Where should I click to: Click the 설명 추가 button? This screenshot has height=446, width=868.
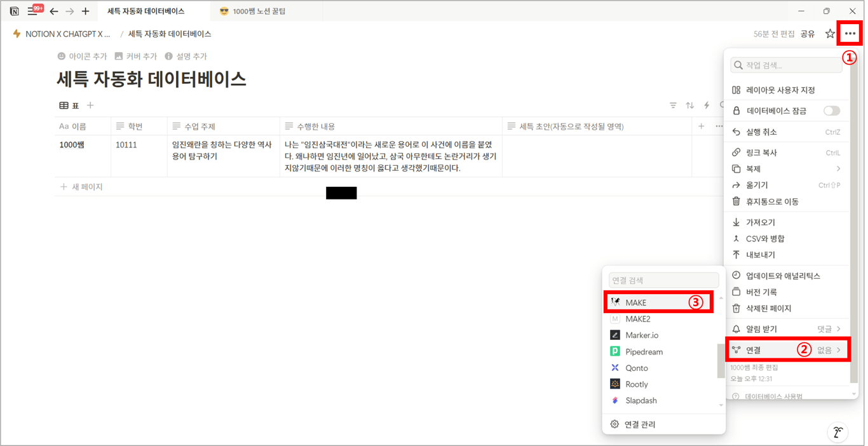coord(186,57)
